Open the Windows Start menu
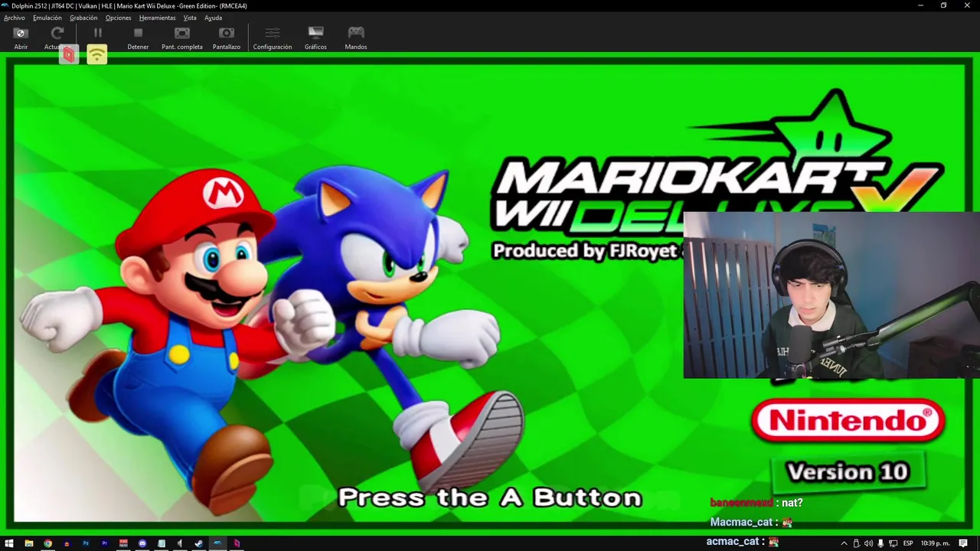The image size is (980, 551). 9,543
